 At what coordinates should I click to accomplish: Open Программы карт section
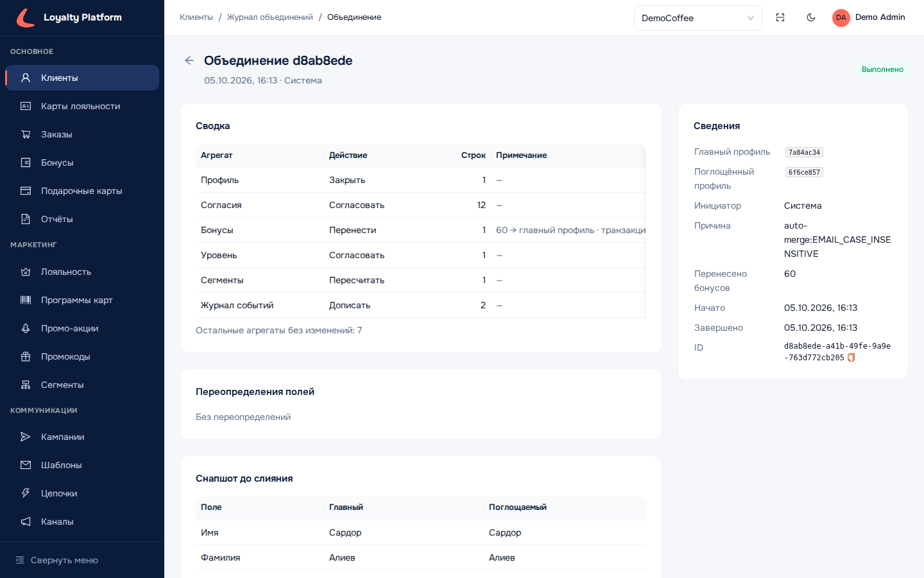[82, 300]
